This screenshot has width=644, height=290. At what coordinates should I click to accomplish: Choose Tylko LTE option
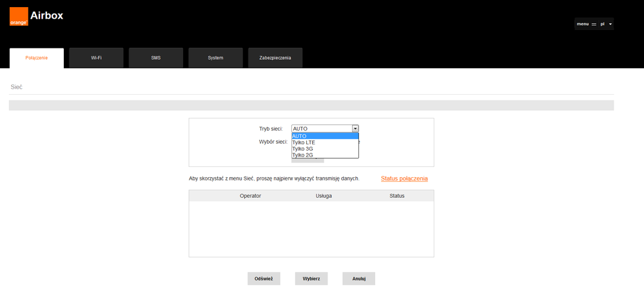point(326,142)
